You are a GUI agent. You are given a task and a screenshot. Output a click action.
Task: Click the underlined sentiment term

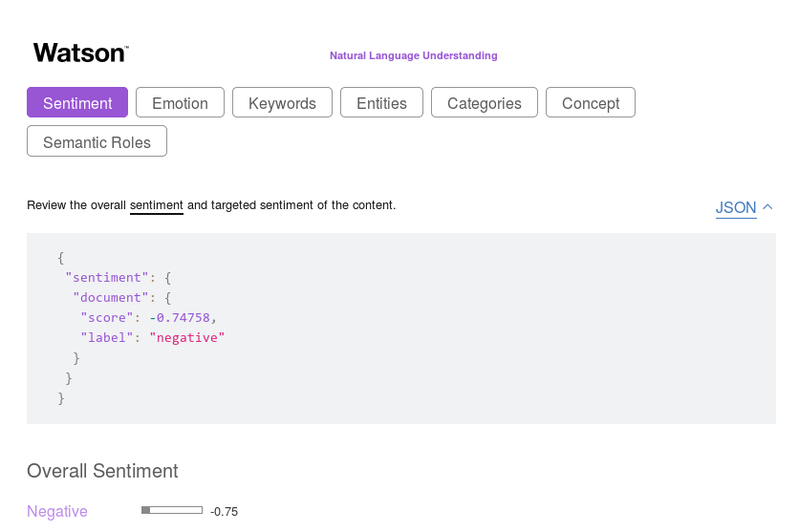click(157, 205)
